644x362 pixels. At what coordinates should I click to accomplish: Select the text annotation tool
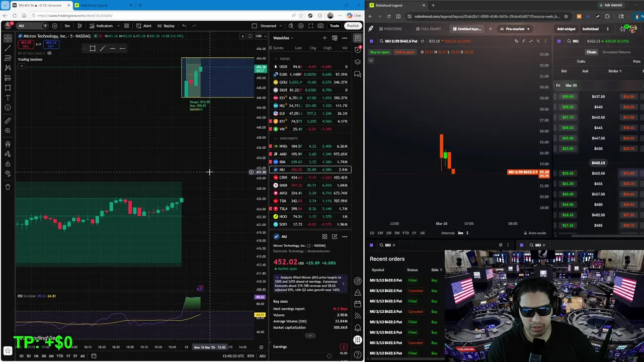click(8, 97)
